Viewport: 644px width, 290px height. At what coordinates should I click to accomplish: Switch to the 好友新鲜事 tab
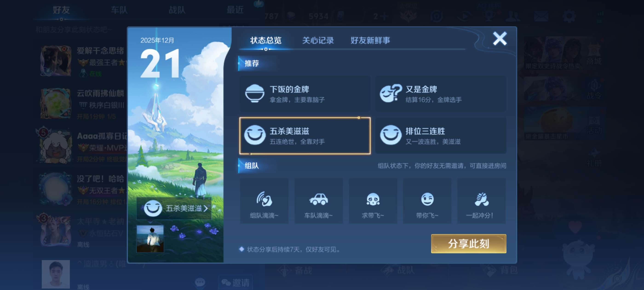point(370,40)
